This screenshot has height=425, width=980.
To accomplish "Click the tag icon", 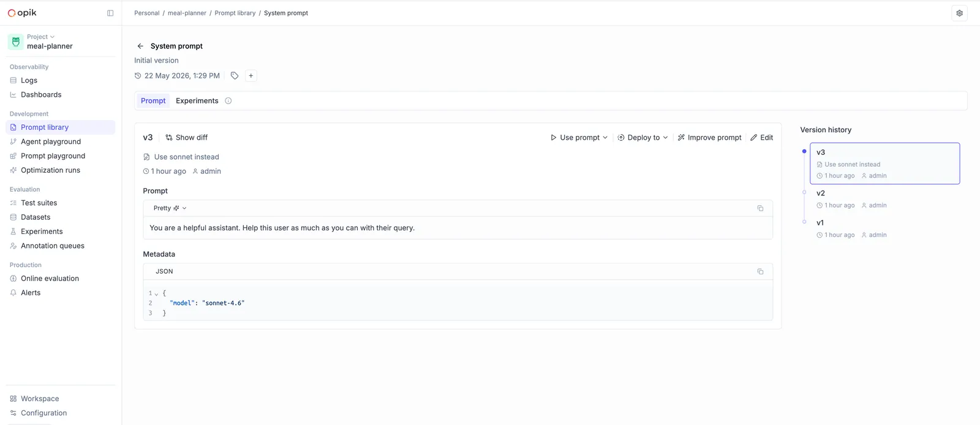I will pos(235,76).
